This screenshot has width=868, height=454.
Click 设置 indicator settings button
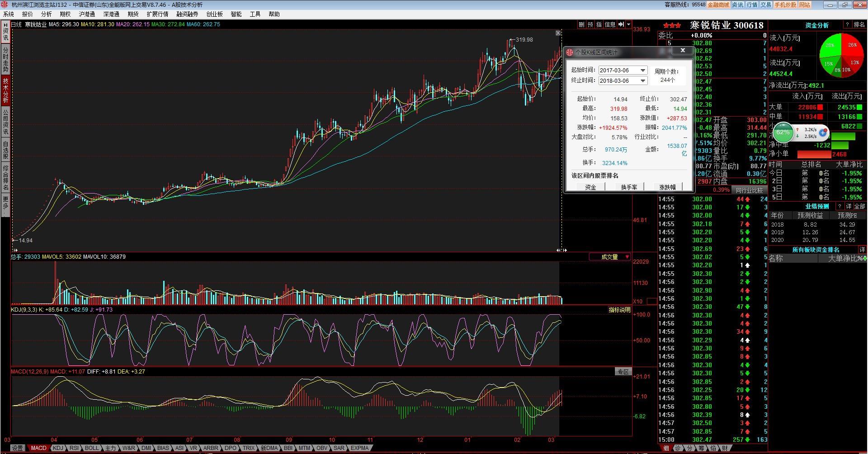17,448
